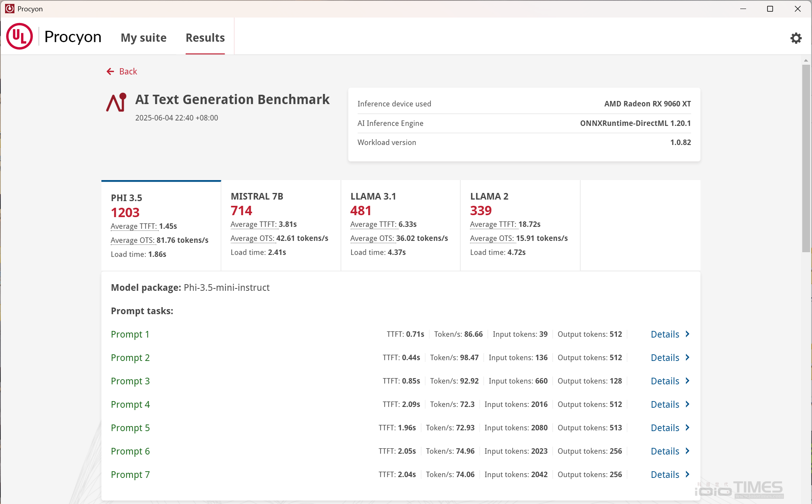Viewport: 812px width, 504px height.
Task: Click the UL Procyon logo
Action: [54, 36]
